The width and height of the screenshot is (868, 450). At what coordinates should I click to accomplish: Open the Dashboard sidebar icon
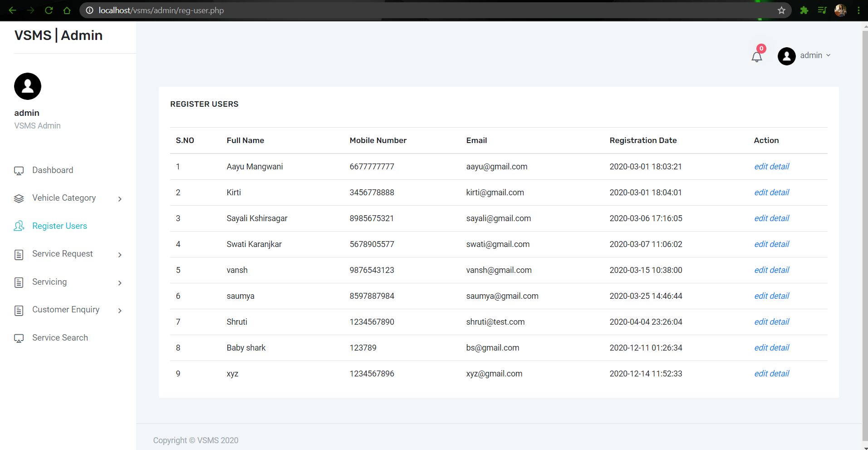click(x=19, y=170)
